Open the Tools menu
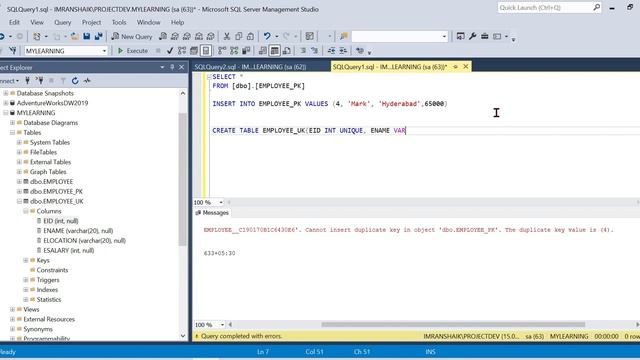Screen dimensions: 640x360 (x=119, y=22)
